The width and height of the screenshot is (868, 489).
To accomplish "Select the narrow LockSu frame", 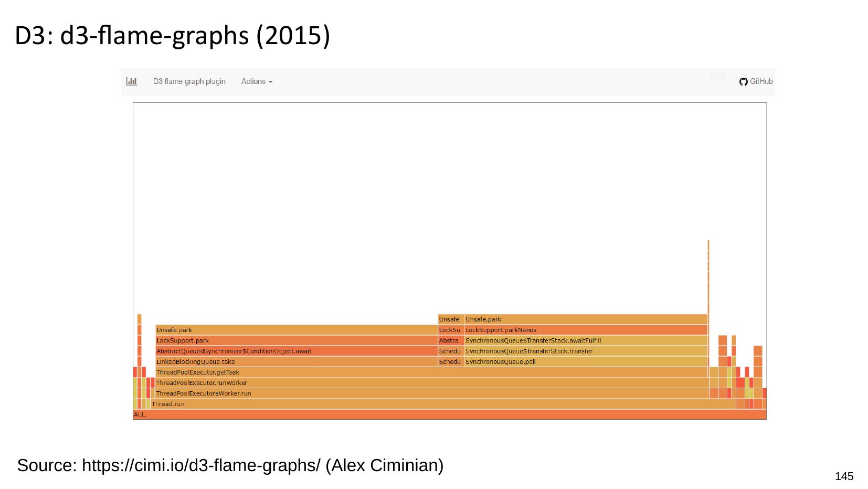I will (x=451, y=330).
